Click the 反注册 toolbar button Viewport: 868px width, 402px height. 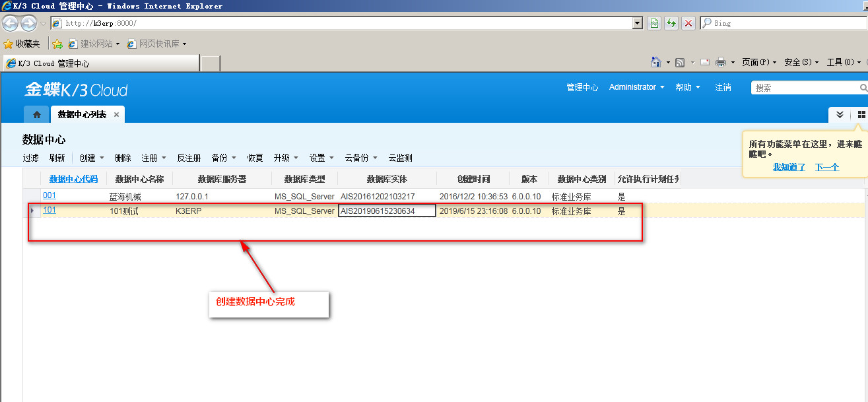pyautogui.click(x=189, y=158)
